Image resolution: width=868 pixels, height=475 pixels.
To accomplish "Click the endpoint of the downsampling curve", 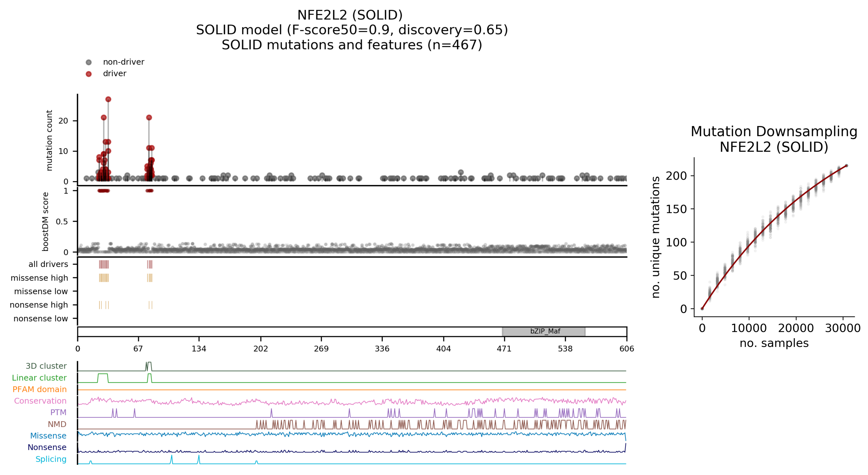I will 846,166.
